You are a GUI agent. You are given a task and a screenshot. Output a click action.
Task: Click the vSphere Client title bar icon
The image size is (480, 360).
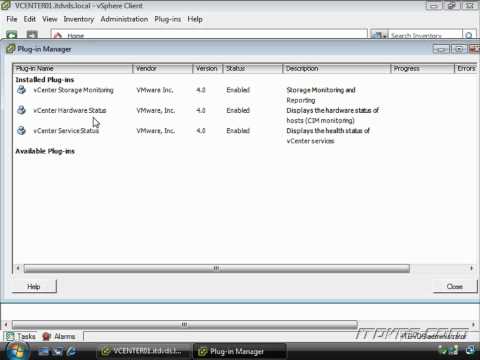pos(6,5)
